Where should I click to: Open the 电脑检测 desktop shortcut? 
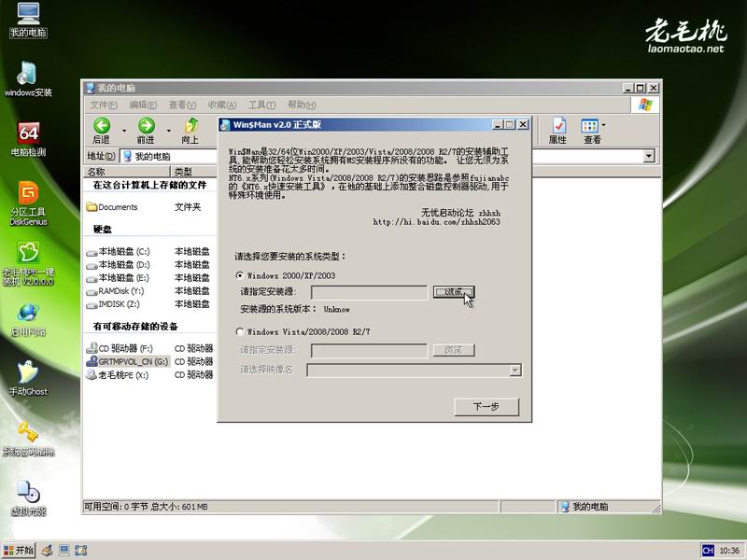(x=28, y=139)
